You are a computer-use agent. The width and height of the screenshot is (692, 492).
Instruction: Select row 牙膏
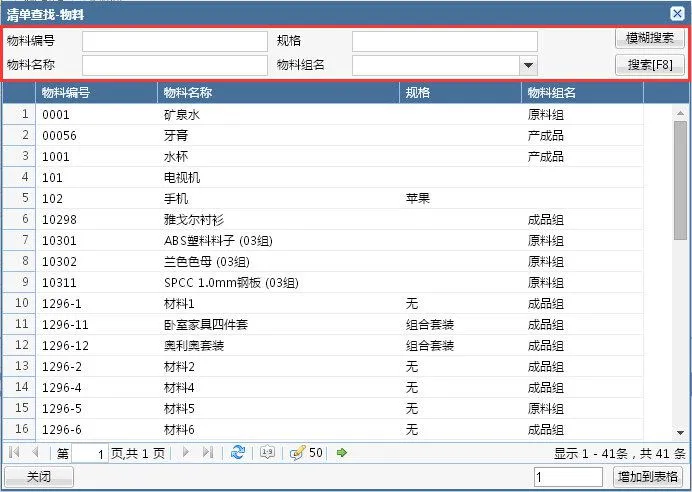tap(323, 135)
